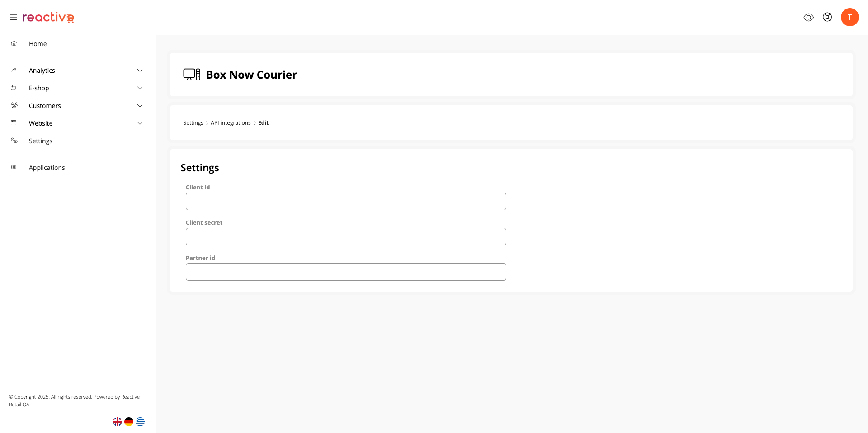
Task: Go to Settings breadcrumb link
Action: [x=193, y=123]
